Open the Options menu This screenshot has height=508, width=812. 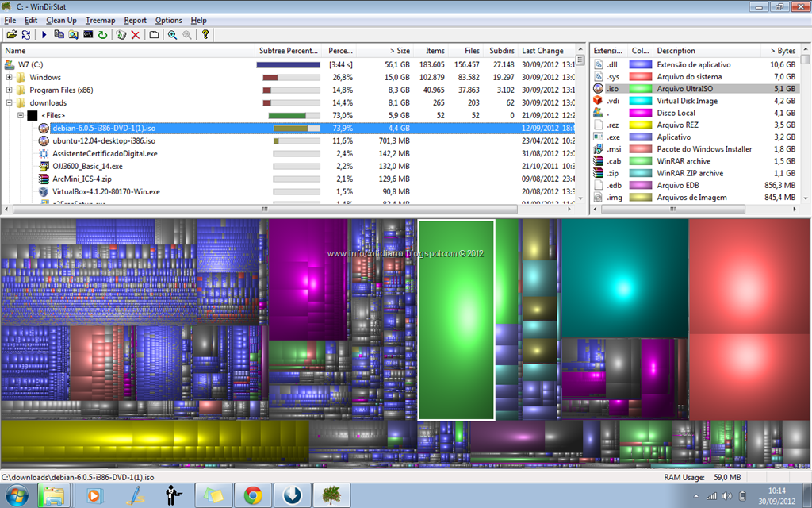[169, 20]
